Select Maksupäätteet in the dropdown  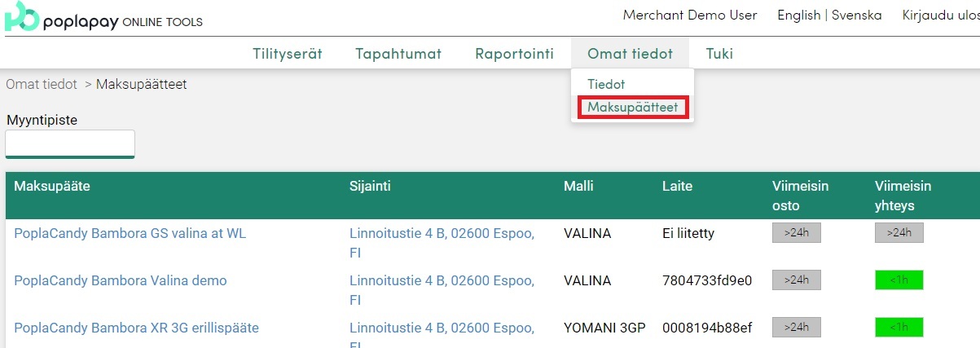(x=633, y=108)
